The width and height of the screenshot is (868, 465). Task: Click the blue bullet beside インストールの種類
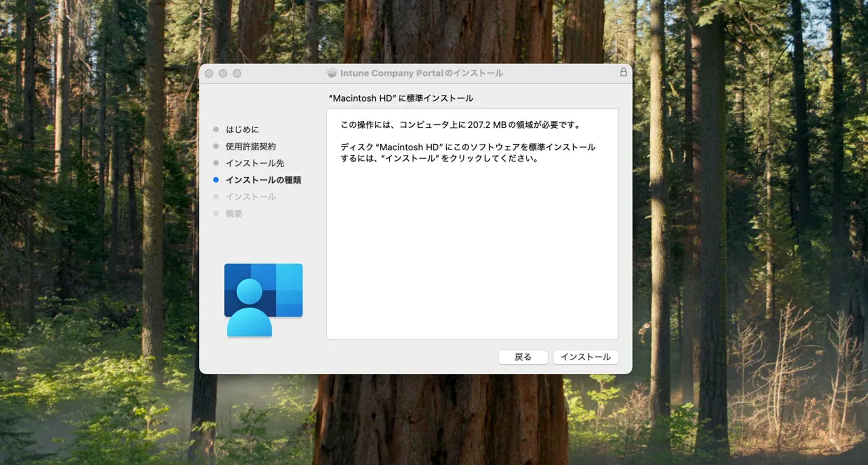pos(216,180)
